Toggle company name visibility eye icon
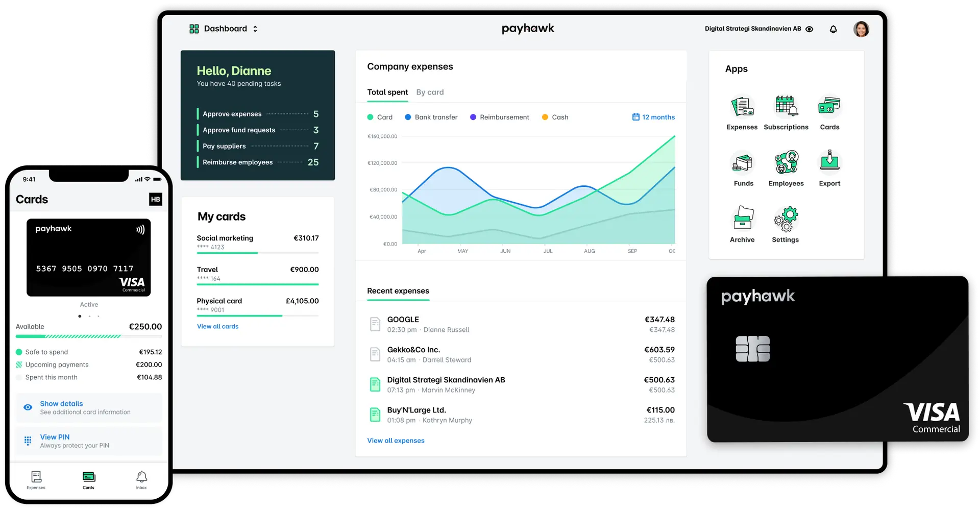This screenshot has height=510, width=980. [809, 29]
